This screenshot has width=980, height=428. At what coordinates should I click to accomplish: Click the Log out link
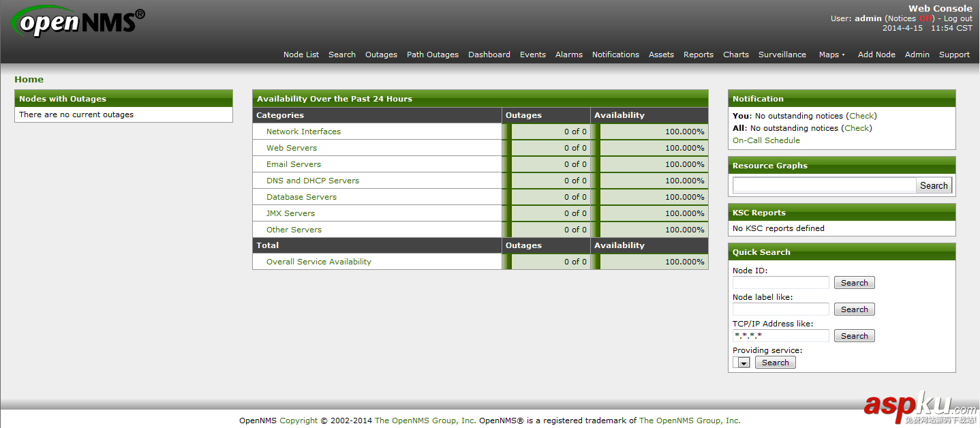point(958,18)
